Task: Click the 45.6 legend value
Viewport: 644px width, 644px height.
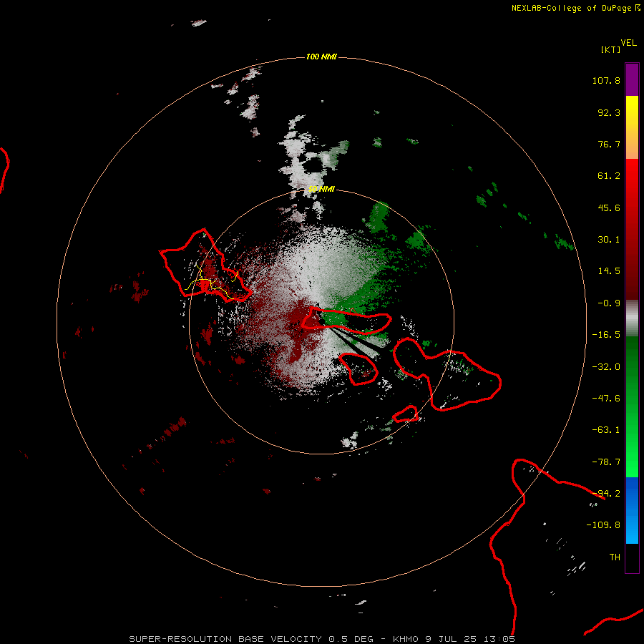Action: click(x=609, y=208)
